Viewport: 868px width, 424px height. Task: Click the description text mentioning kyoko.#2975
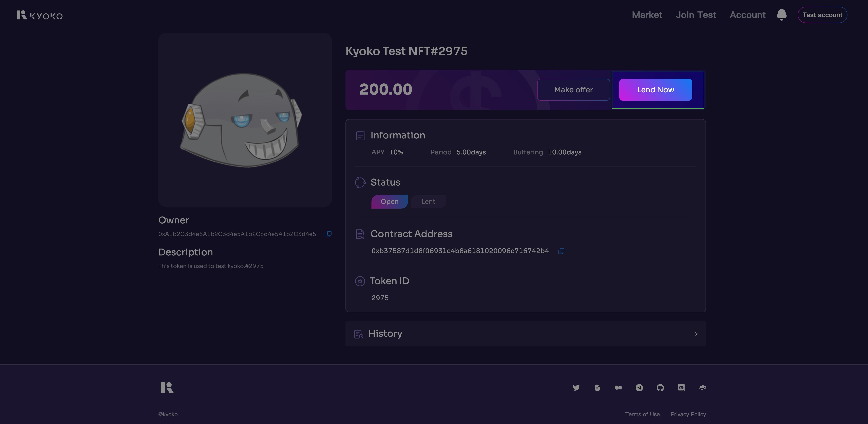pos(211,266)
